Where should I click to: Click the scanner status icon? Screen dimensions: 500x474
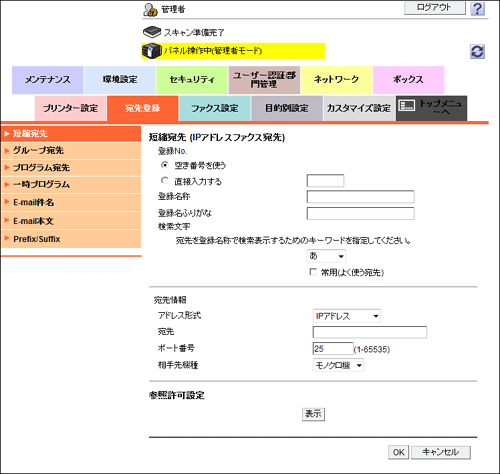pos(152,32)
